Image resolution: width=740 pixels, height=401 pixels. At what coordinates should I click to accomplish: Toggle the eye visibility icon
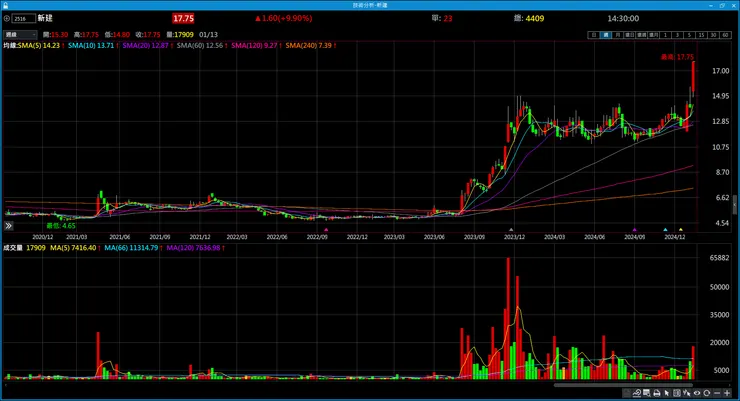tap(697, 393)
